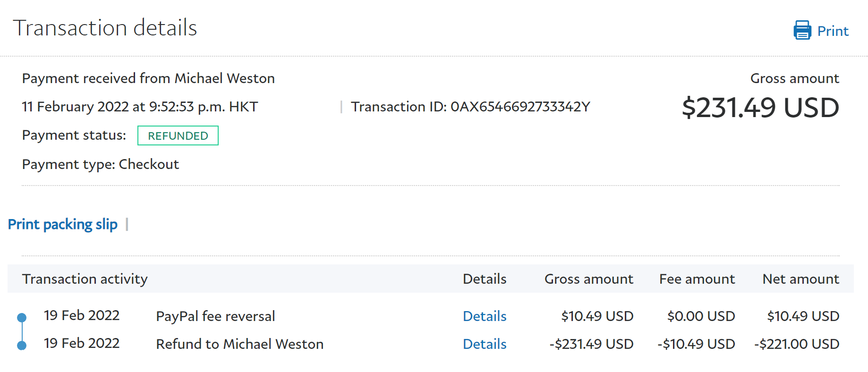
Task: Click the large $231.49 USD gross total
Action: [x=760, y=108]
